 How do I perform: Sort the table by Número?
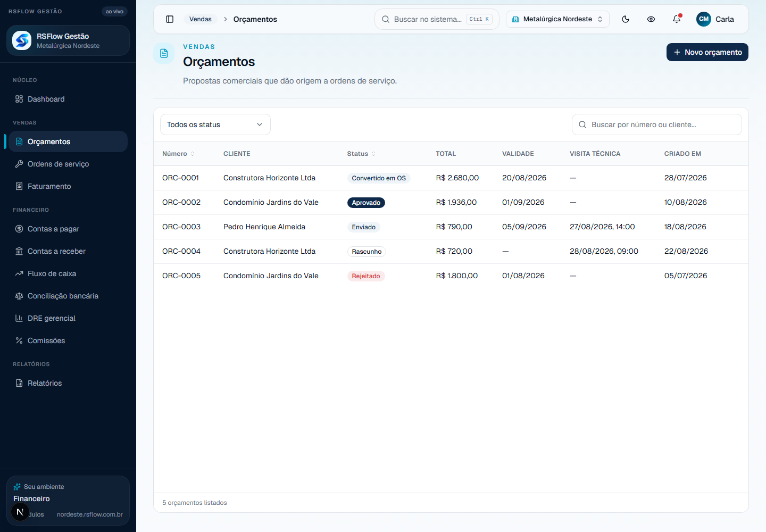178,154
